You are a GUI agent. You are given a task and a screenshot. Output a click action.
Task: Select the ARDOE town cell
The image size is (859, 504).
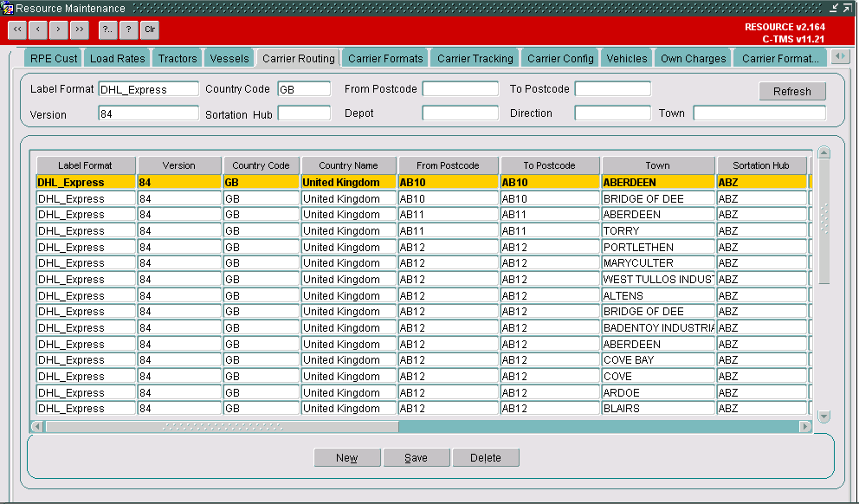658,393
